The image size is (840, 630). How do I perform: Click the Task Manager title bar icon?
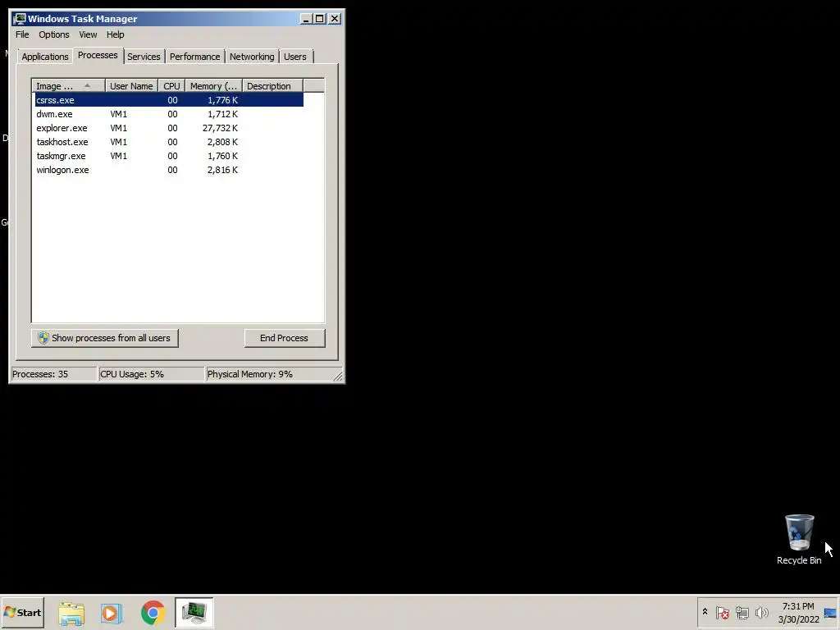(20, 19)
